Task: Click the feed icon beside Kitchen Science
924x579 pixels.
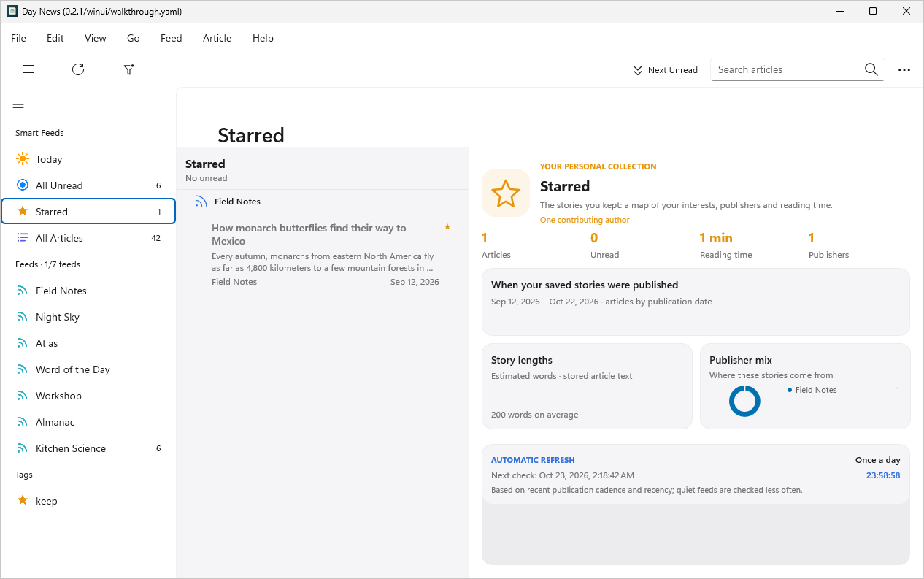Action: [x=23, y=448]
